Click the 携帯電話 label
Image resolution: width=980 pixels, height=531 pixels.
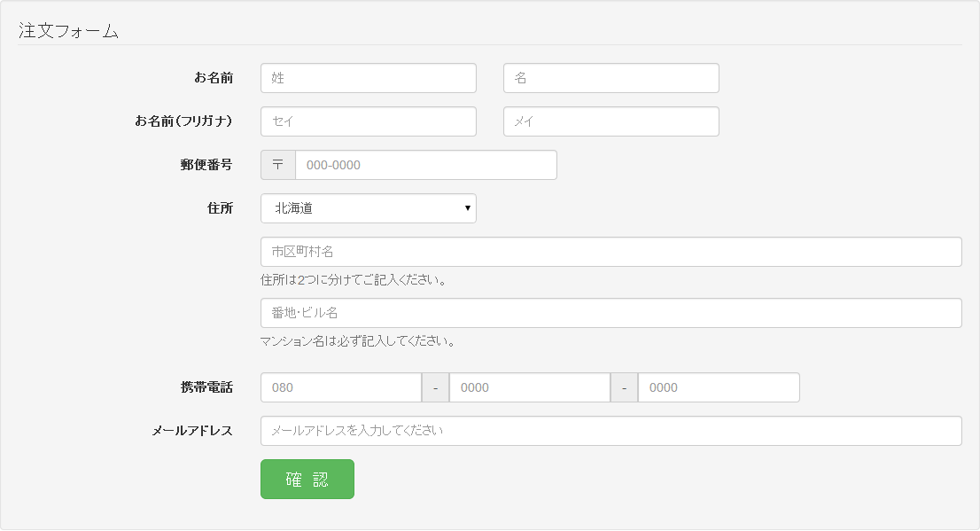tap(206, 387)
